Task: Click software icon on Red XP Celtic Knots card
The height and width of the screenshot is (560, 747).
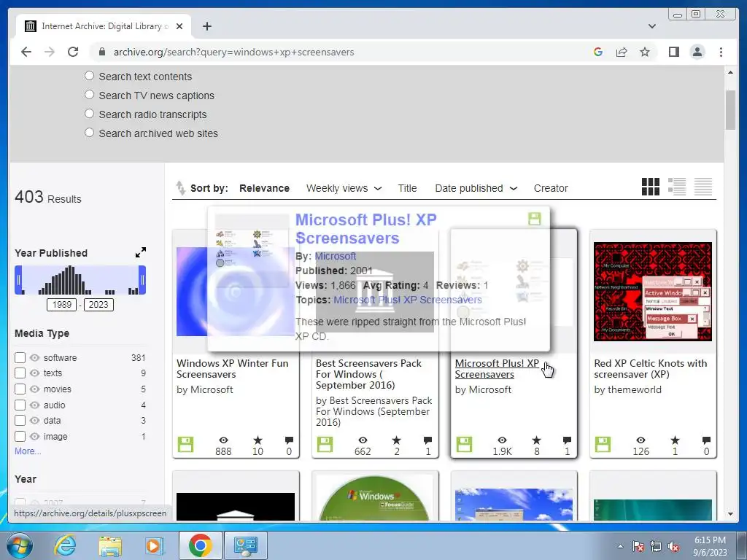Action: [x=603, y=444]
